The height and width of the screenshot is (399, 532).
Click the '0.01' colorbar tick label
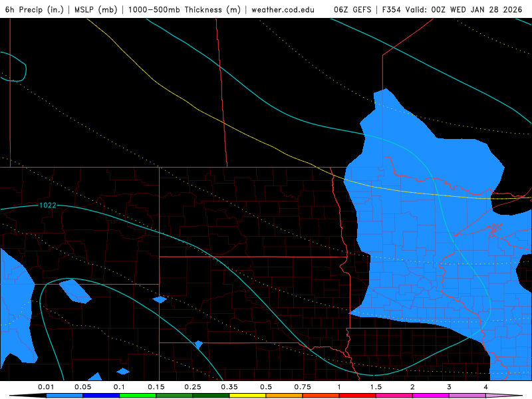(46, 387)
